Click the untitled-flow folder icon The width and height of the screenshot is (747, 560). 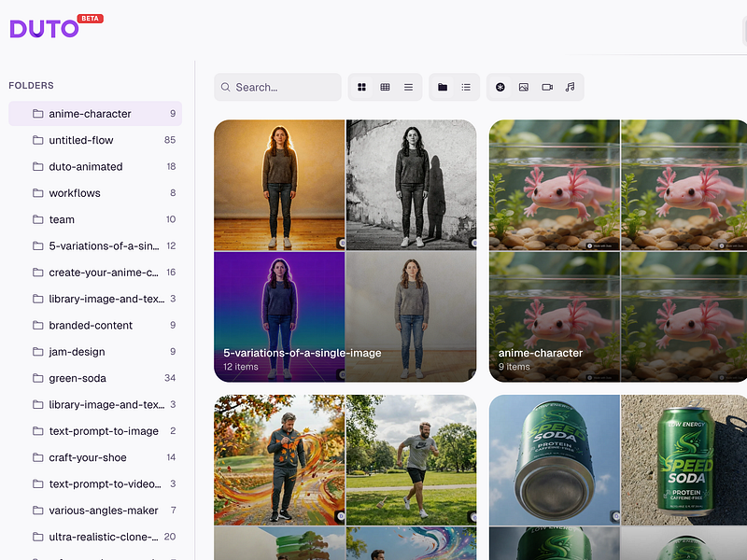pyautogui.click(x=37, y=140)
